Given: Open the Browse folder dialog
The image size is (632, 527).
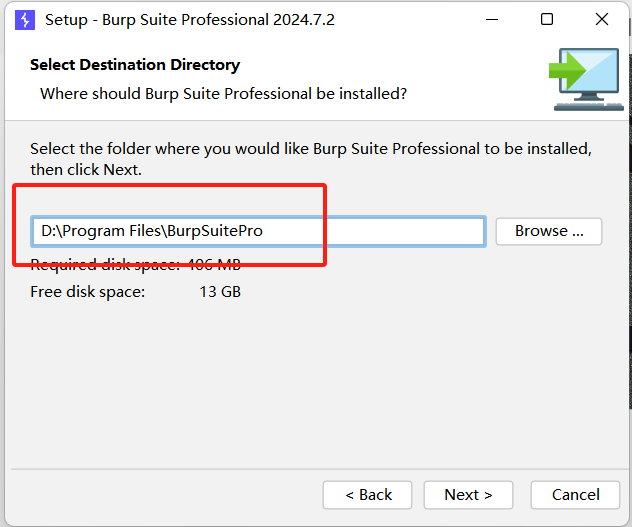Looking at the screenshot, I should click(549, 231).
